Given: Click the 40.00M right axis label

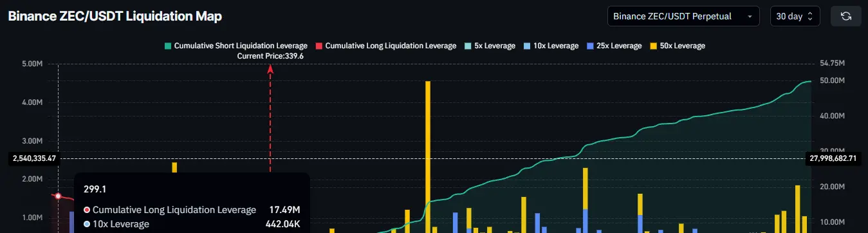Looking at the screenshot, I should coord(832,116).
